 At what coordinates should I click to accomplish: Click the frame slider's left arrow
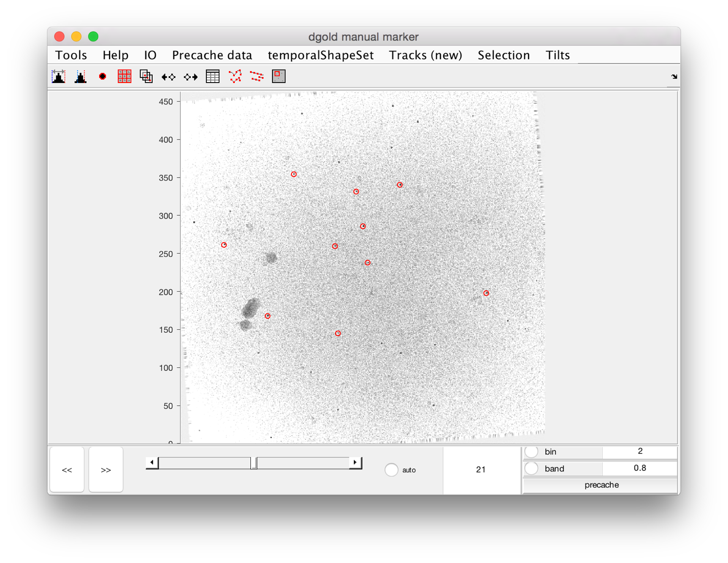click(152, 463)
